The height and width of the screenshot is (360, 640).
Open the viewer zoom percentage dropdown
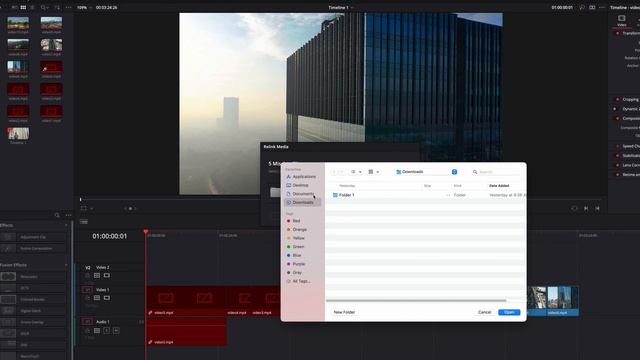coord(84,7)
